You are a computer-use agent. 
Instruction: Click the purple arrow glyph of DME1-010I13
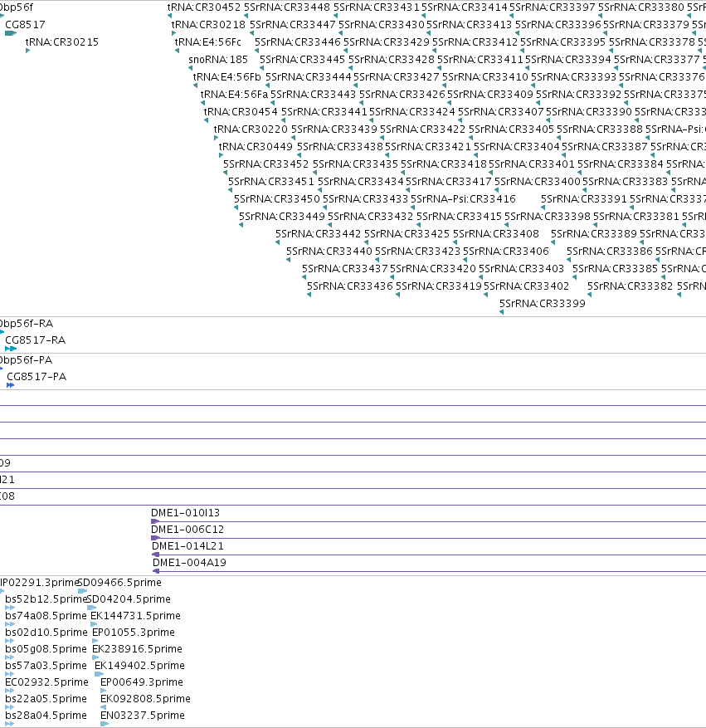155,521
